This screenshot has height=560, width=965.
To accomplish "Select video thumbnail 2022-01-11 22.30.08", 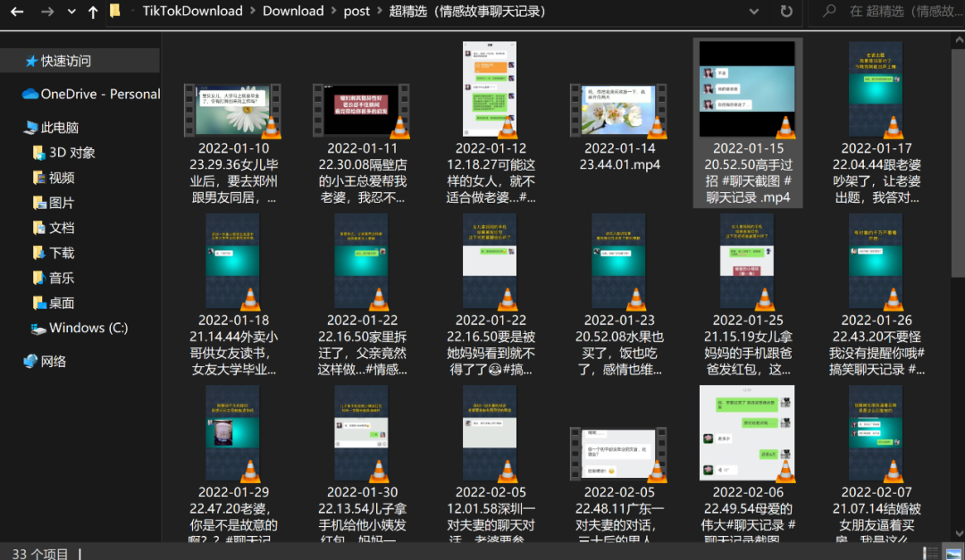I will 361,111.
